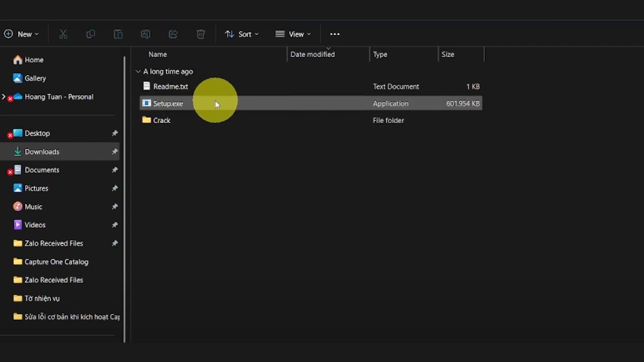
Task: Click the Cut scissors icon in the toolbar
Action: point(63,34)
